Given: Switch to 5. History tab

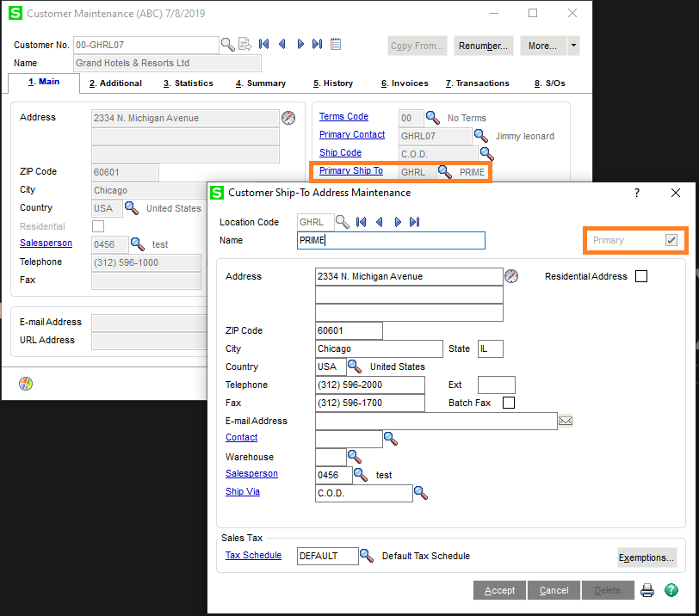Looking at the screenshot, I should pos(333,83).
